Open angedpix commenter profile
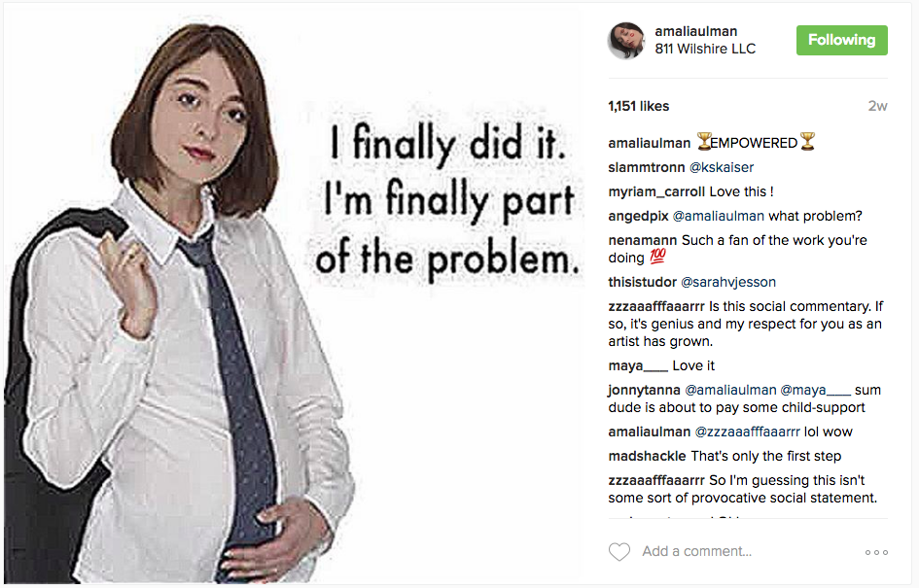This screenshot has width=919, height=588. coord(638,216)
